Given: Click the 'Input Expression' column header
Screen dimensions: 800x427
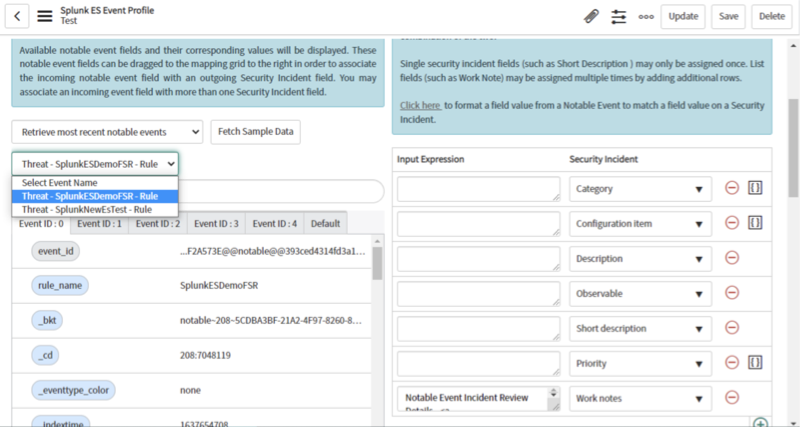Looking at the screenshot, I should pyautogui.click(x=431, y=159).
